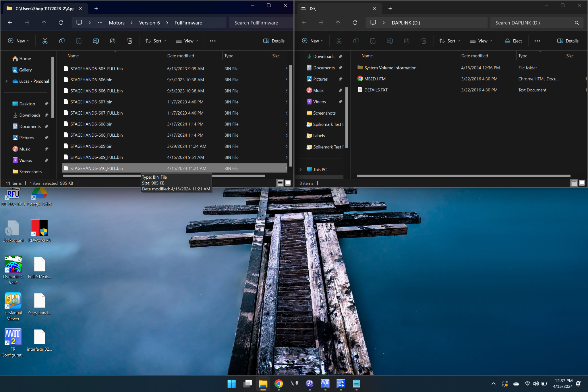
Task: Open a new tab beside the D:\ tab
Action: tap(390, 9)
